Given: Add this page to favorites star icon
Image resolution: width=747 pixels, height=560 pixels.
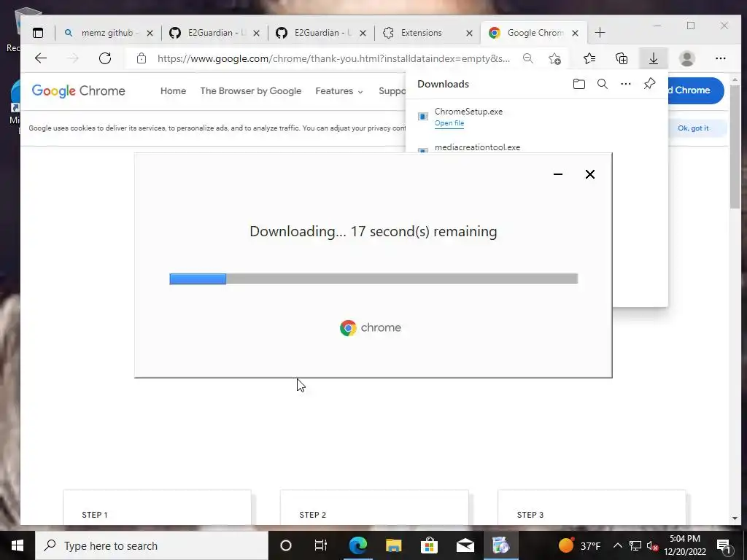Looking at the screenshot, I should [554, 58].
